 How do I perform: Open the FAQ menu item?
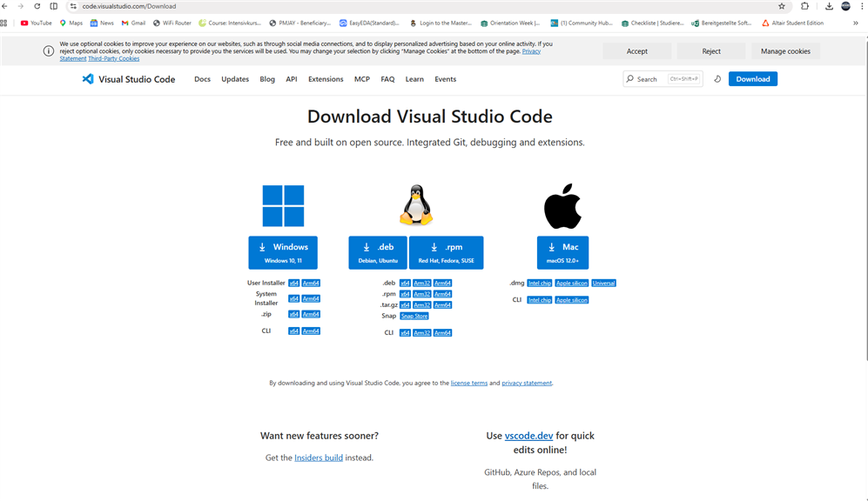(x=387, y=79)
